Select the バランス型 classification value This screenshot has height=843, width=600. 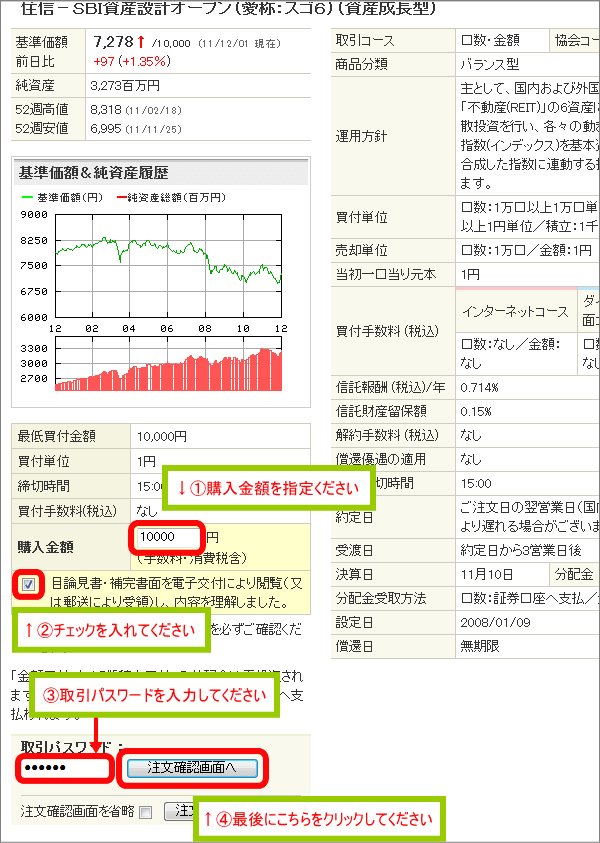point(490,65)
